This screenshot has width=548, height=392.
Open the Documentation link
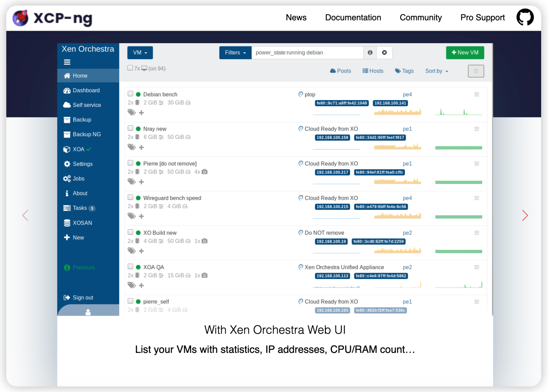coord(353,17)
